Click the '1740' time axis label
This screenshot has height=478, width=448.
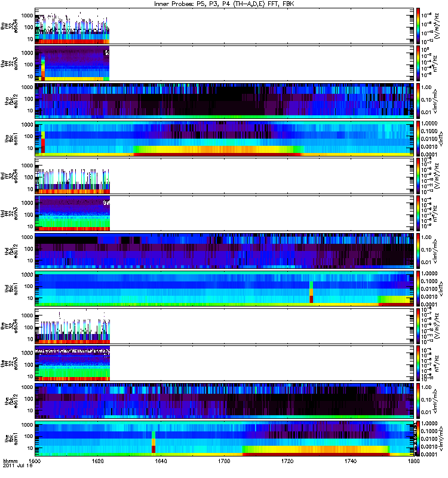351,461
